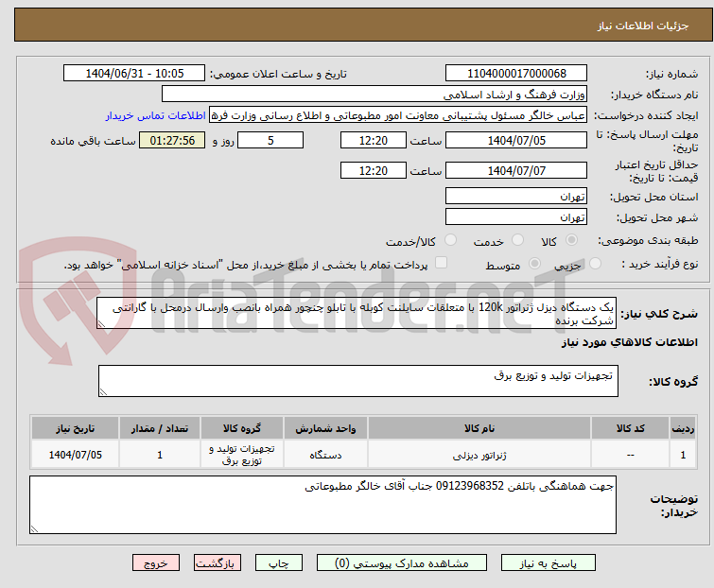Open 'مشاهده مدارک پیوستی (0)' attachments button

(402, 563)
